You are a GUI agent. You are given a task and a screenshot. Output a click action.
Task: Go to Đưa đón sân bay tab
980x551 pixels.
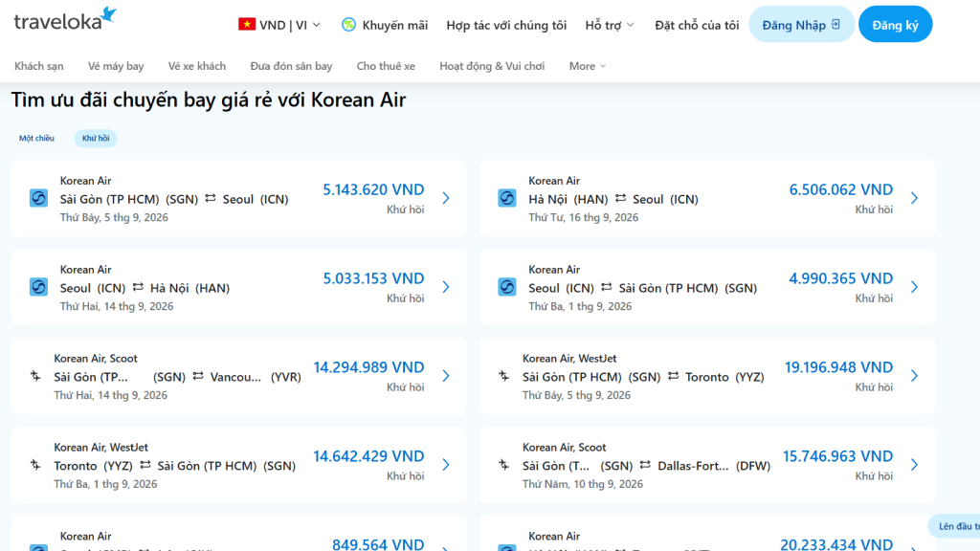coord(291,66)
